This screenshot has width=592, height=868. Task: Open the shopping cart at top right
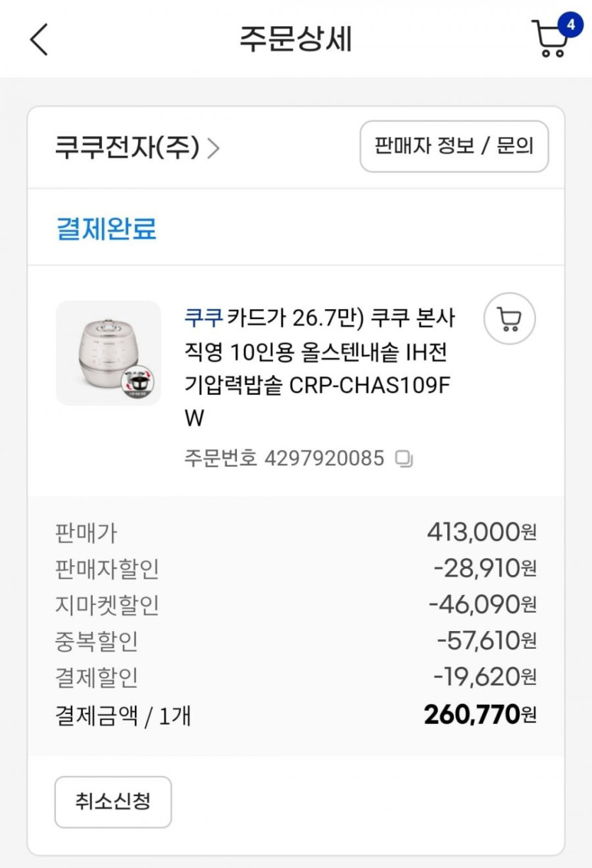click(x=549, y=40)
